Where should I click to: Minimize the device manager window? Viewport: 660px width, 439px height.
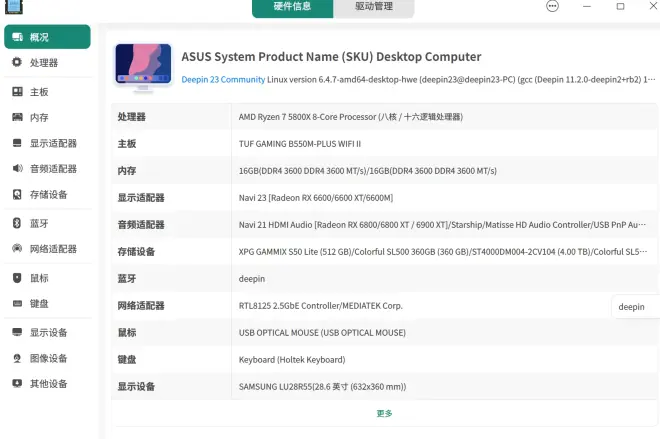[587, 6]
